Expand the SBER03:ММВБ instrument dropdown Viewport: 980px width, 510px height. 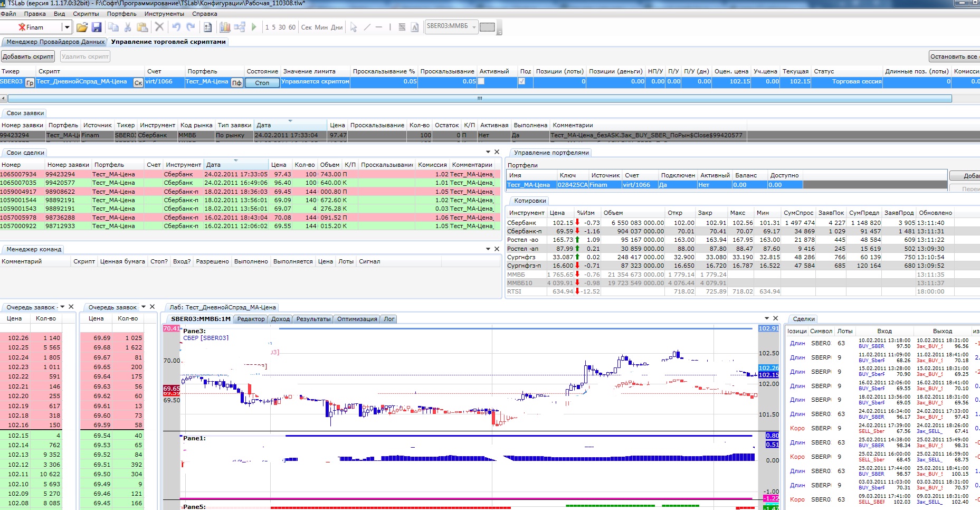(474, 27)
